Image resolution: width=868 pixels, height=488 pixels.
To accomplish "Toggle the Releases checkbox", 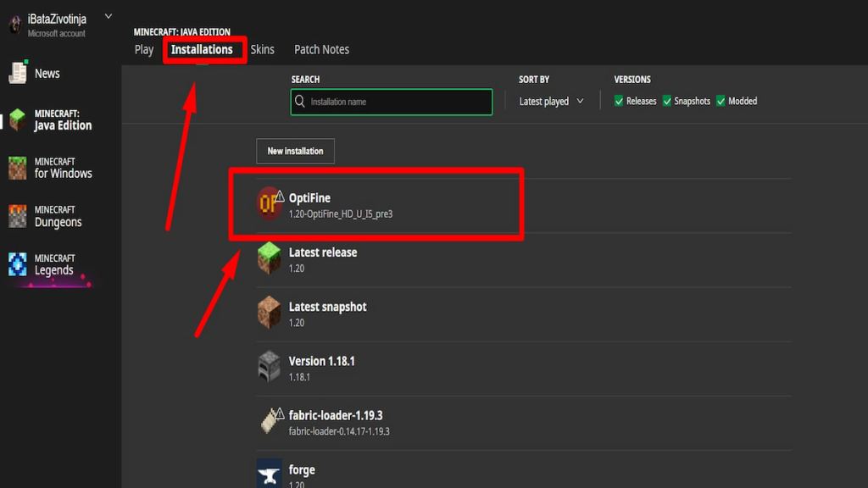I will point(619,101).
